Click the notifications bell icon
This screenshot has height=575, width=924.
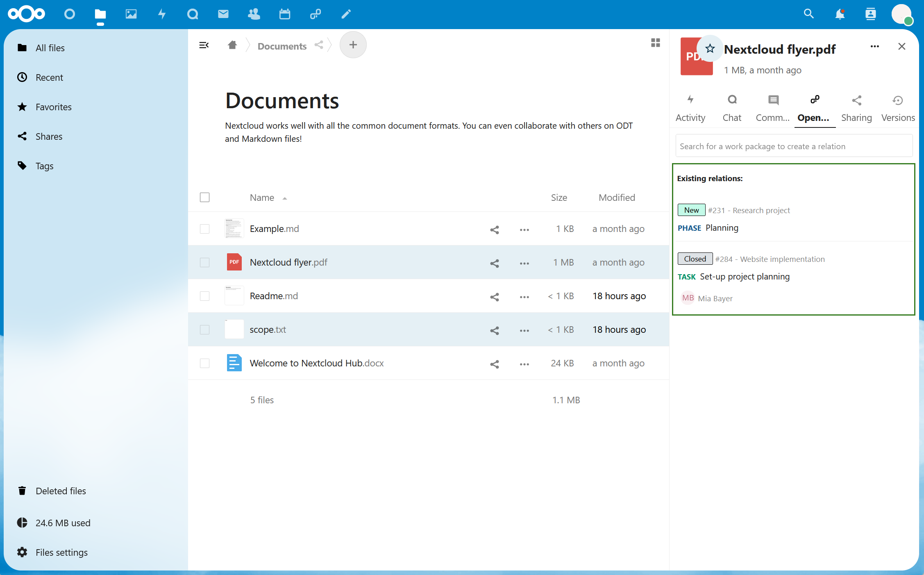[840, 14]
